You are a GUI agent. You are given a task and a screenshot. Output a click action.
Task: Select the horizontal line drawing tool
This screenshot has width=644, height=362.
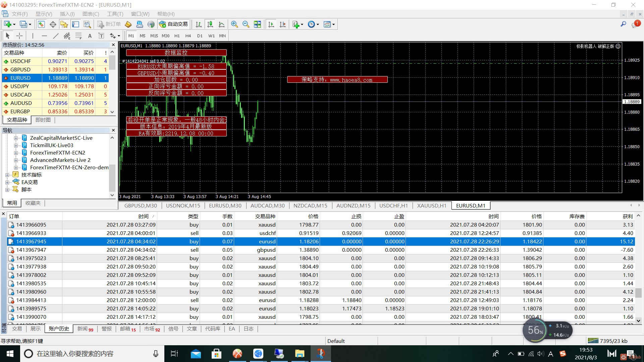[x=44, y=36]
